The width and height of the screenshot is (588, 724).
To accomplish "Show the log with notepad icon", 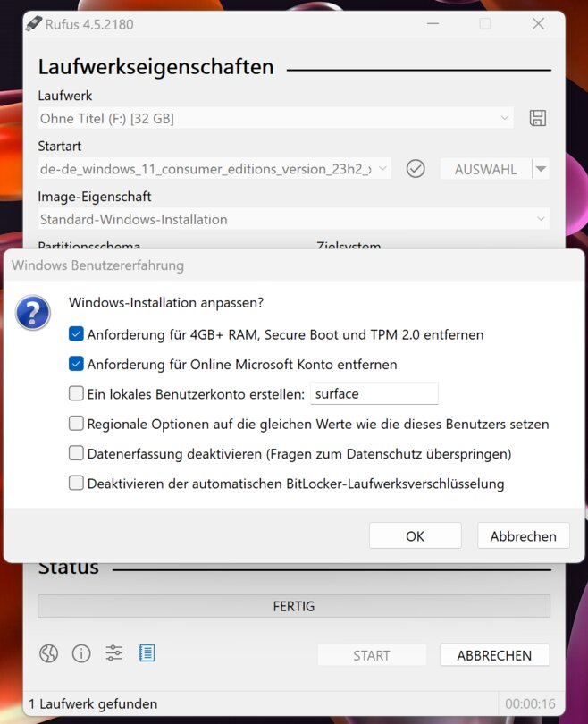I will coord(147,653).
